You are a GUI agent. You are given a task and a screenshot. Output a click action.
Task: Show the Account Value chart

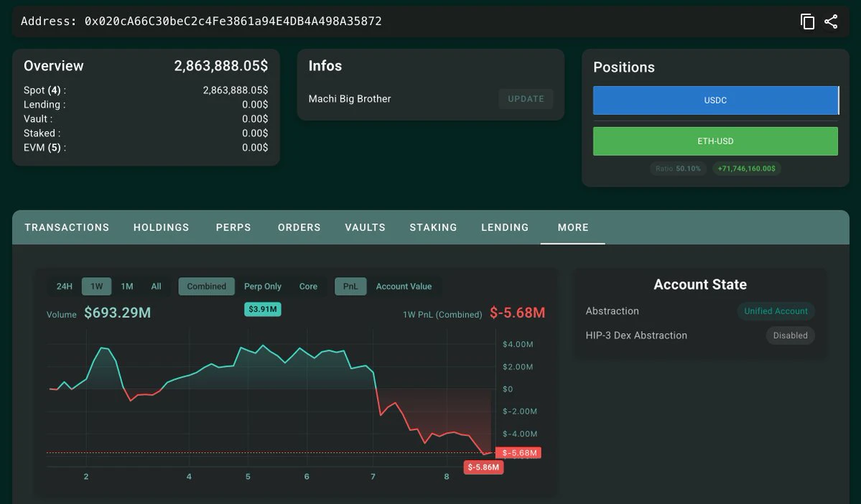(x=404, y=286)
